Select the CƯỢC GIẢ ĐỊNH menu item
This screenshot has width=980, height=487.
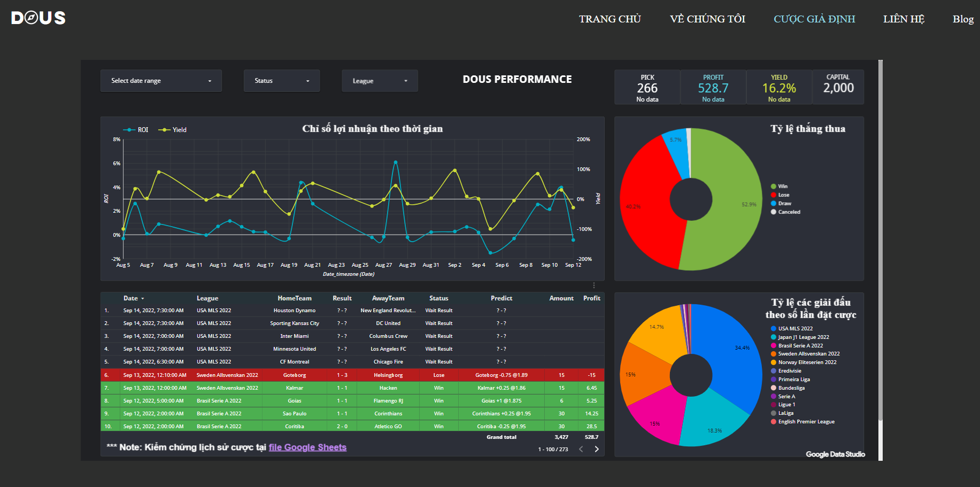coord(814,19)
